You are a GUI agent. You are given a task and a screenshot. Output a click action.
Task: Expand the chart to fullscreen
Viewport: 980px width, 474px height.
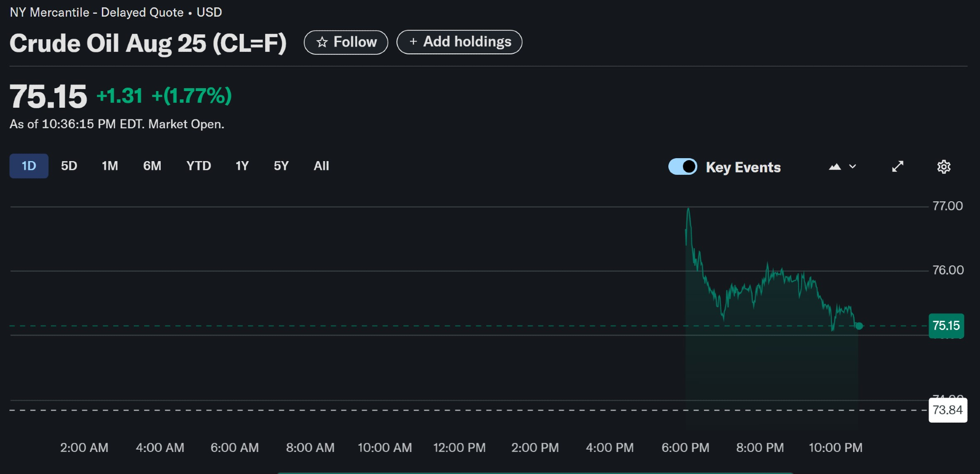click(897, 167)
